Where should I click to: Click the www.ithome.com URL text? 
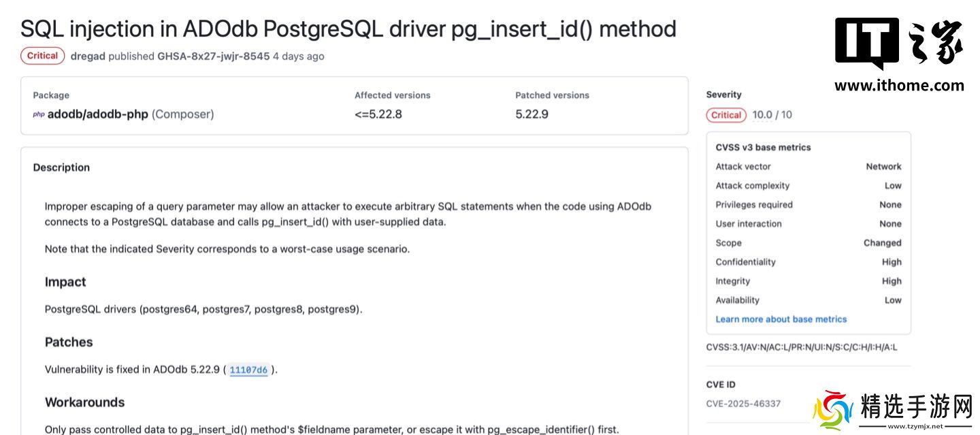(898, 86)
